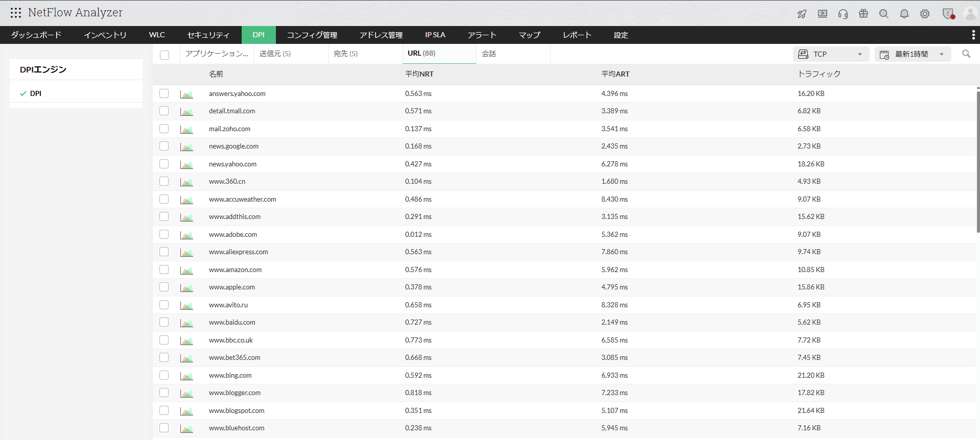Image resolution: width=980 pixels, height=440 pixels.
Task: Open the コンフィグ管理 menu
Action: point(312,35)
